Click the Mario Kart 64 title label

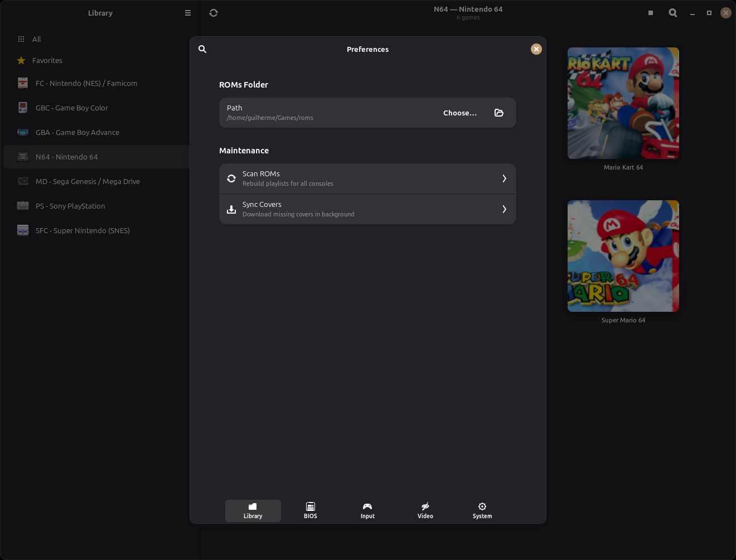(x=623, y=167)
